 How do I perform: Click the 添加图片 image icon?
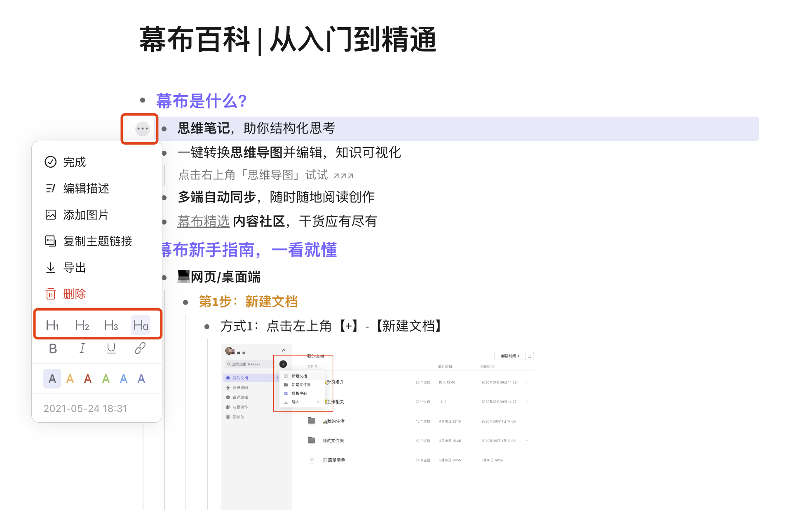pos(50,215)
